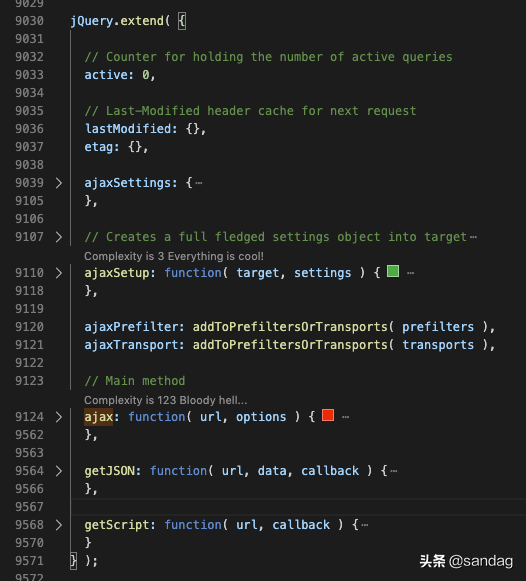Click the highlighted 'ajax' property name

[99, 417]
